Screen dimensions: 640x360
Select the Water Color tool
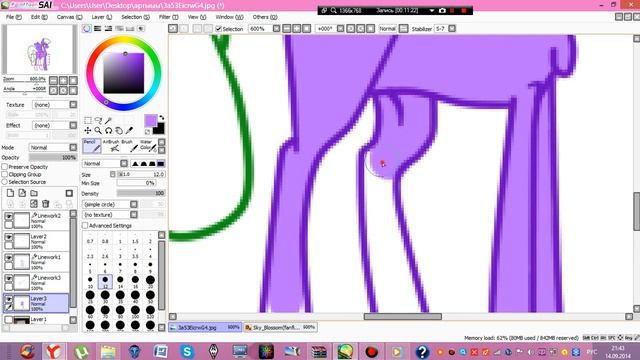pos(148,146)
